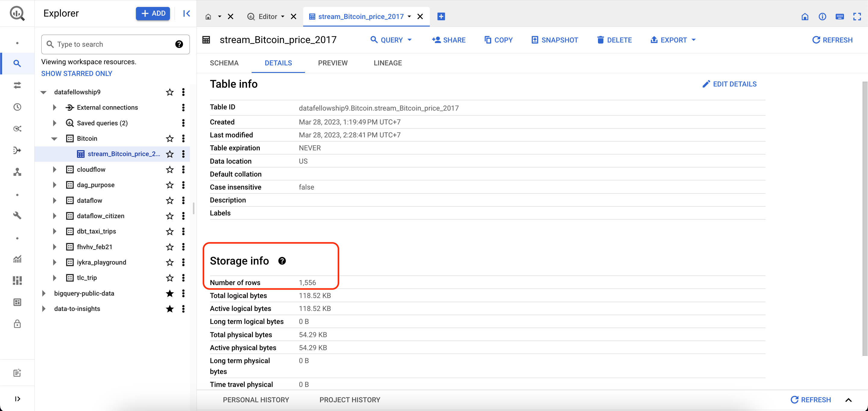Collapse the Explorer pane

186,14
